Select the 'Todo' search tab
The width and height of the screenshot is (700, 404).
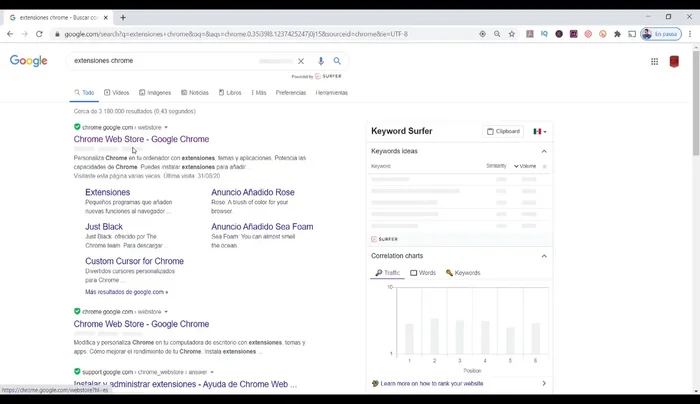tap(84, 93)
